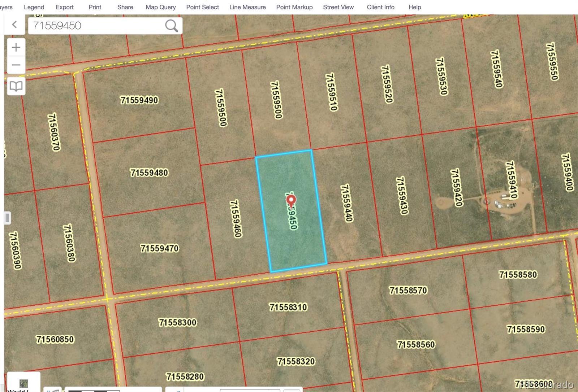This screenshot has height=392, width=578.
Task: Open the Map Query tool
Action: (x=161, y=7)
